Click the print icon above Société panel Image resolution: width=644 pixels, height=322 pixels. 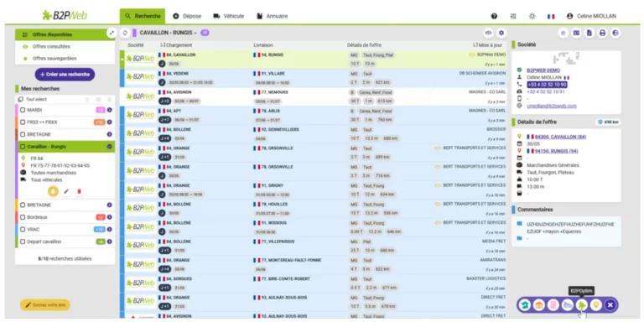coord(602,34)
